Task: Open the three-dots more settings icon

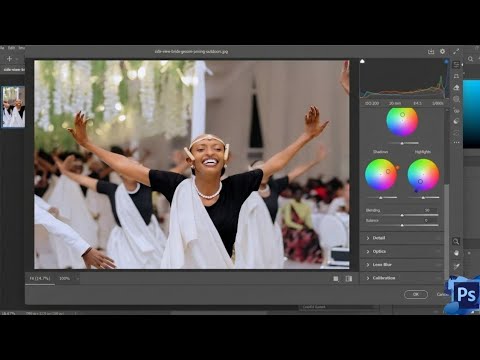Action: coord(456,143)
